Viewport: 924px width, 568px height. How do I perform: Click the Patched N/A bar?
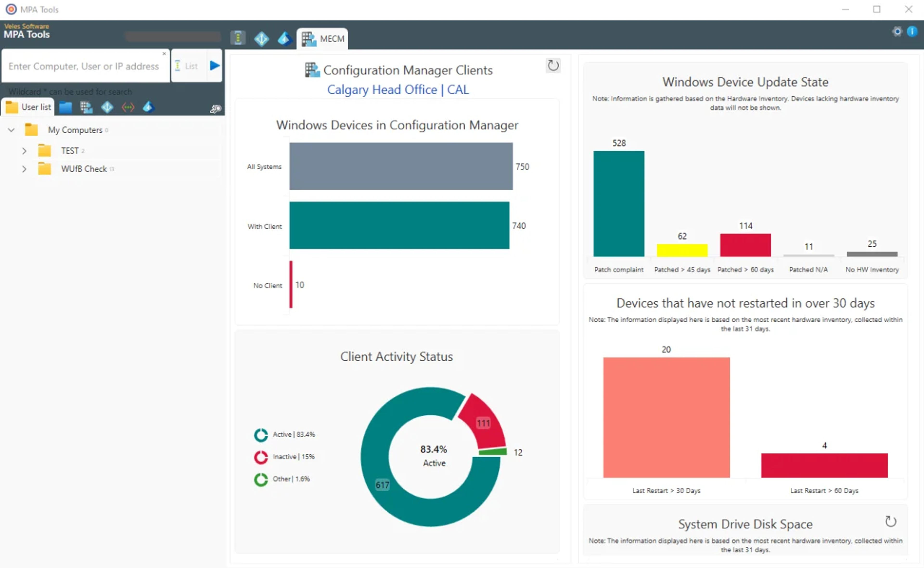tap(809, 255)
